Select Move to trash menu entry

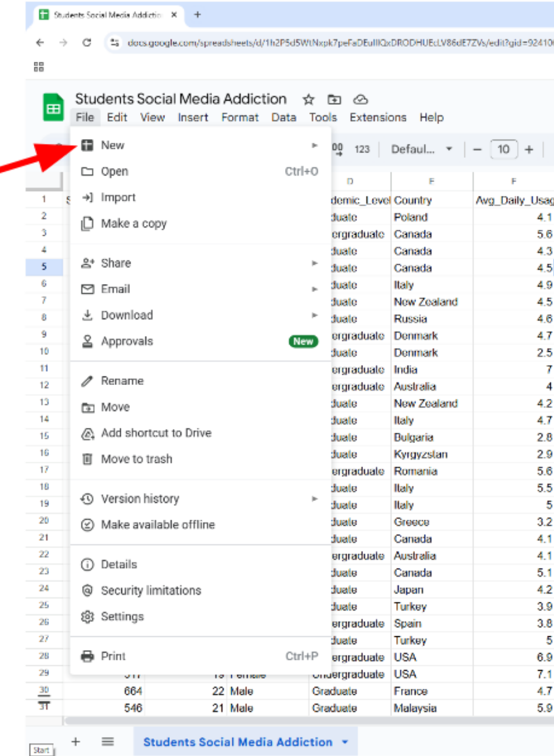pyautogui.click(x=136, y=459)
